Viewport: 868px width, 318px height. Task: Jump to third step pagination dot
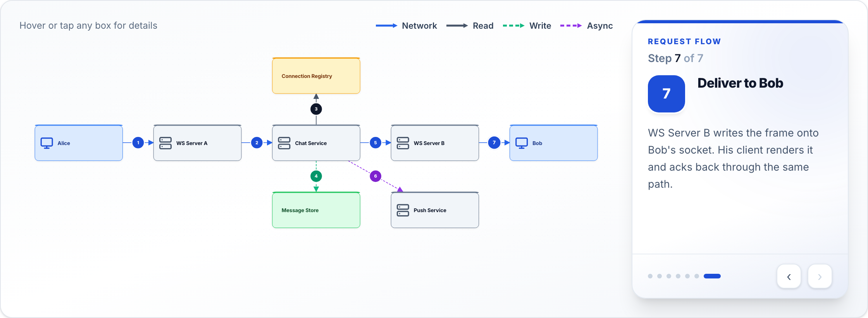click(669, 276)
